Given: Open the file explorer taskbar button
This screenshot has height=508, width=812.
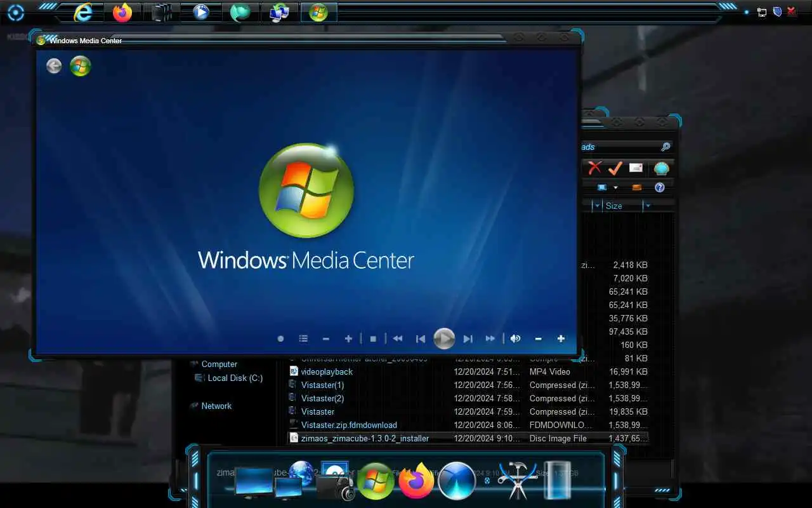Looking at the screenshot, I should pyautogui.click(x=162, y=12).
